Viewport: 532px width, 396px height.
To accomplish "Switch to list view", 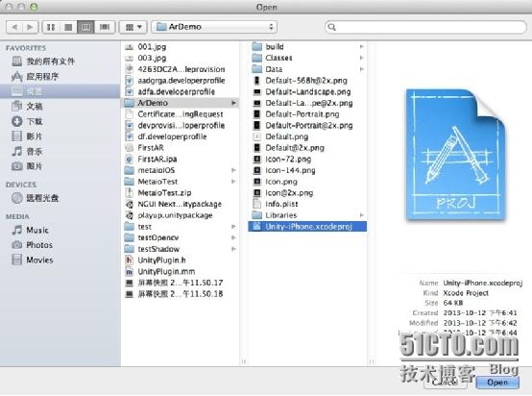I will (x=68, y=27).
